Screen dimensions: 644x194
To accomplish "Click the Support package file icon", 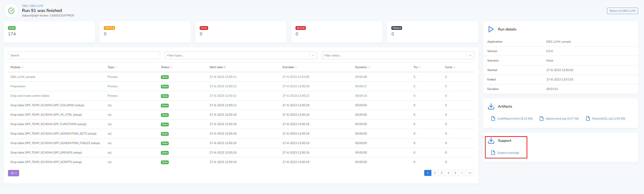I will 493,153.
